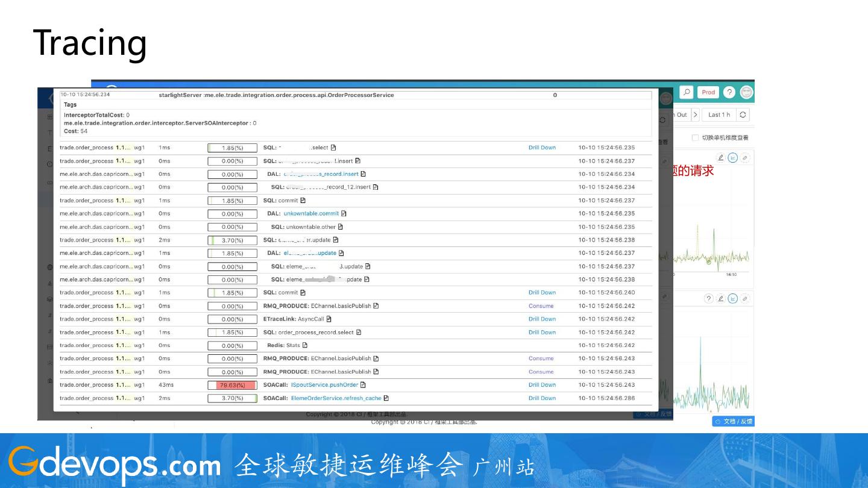Follow the ISpoutService.pushOrder SOACall link

coord(324,385)
